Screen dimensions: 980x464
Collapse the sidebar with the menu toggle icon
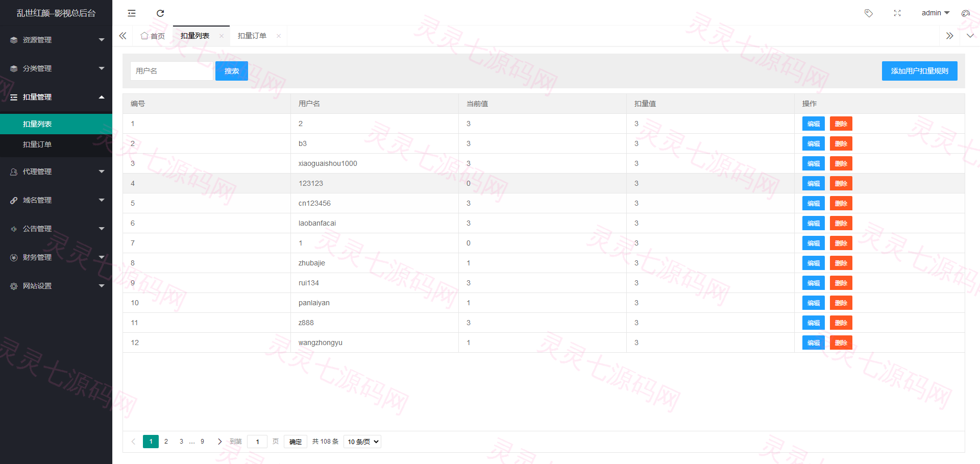click(132, 13)
